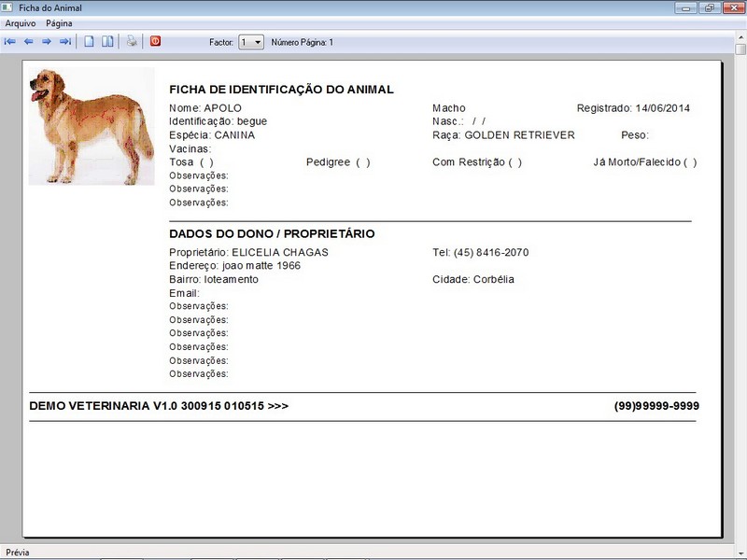Screen dimensions: 747x560
Task: Restore down the Ficha do Animal window
Action: click(x=710, y=8)
